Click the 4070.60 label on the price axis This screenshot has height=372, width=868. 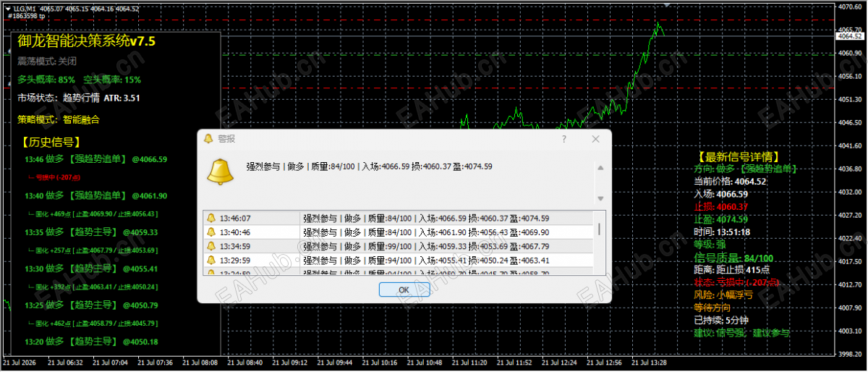coord(851,7)
